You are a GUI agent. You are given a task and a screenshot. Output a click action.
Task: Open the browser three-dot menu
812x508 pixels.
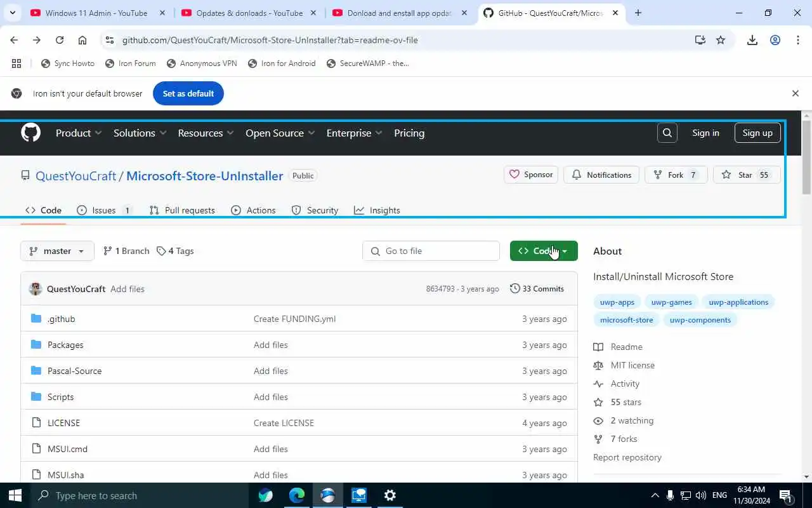pos(798,40)
